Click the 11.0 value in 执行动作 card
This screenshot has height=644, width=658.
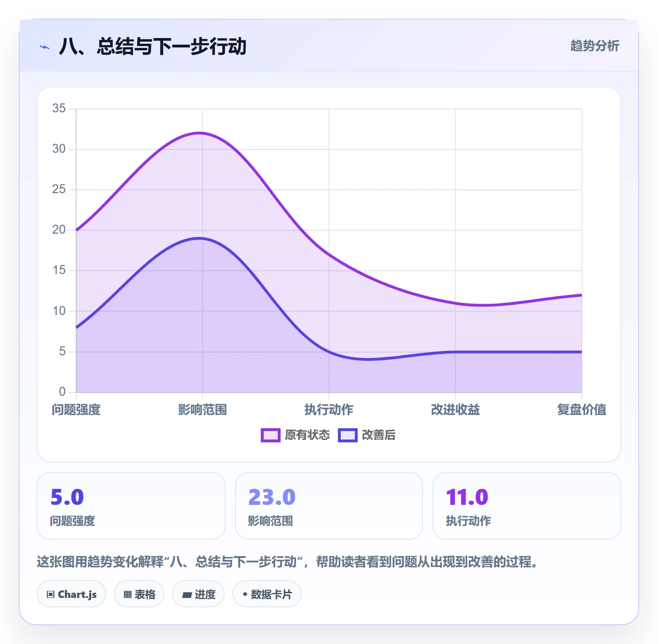click(x=467, y=497)
